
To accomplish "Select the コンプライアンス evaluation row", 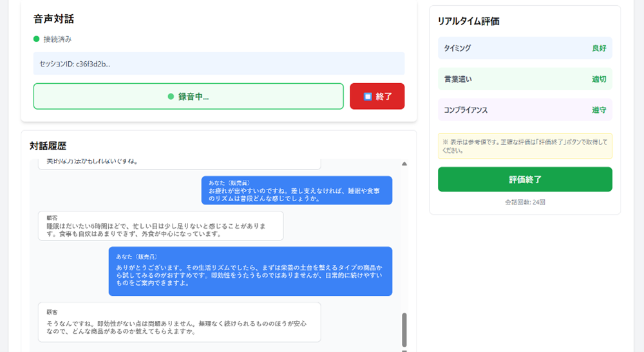I will pos(525,110).
